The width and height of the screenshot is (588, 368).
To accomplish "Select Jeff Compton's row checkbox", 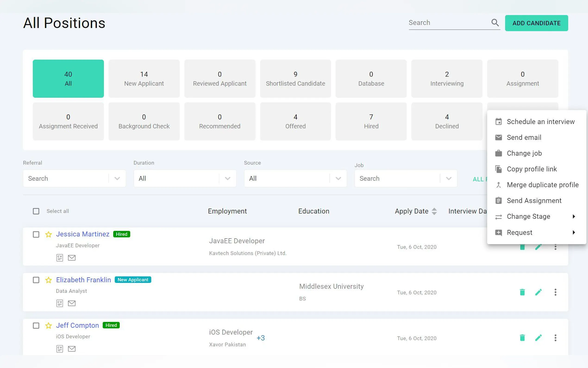I will [36, 325].
